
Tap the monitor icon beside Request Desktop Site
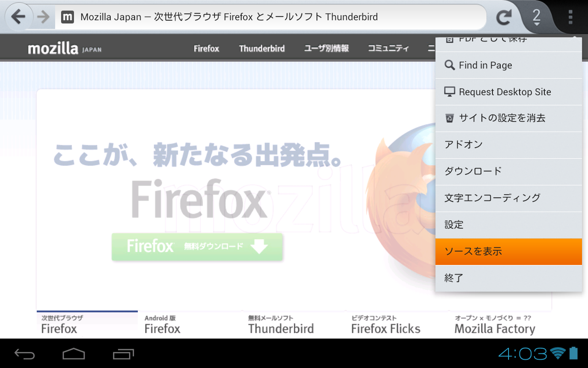450,92
